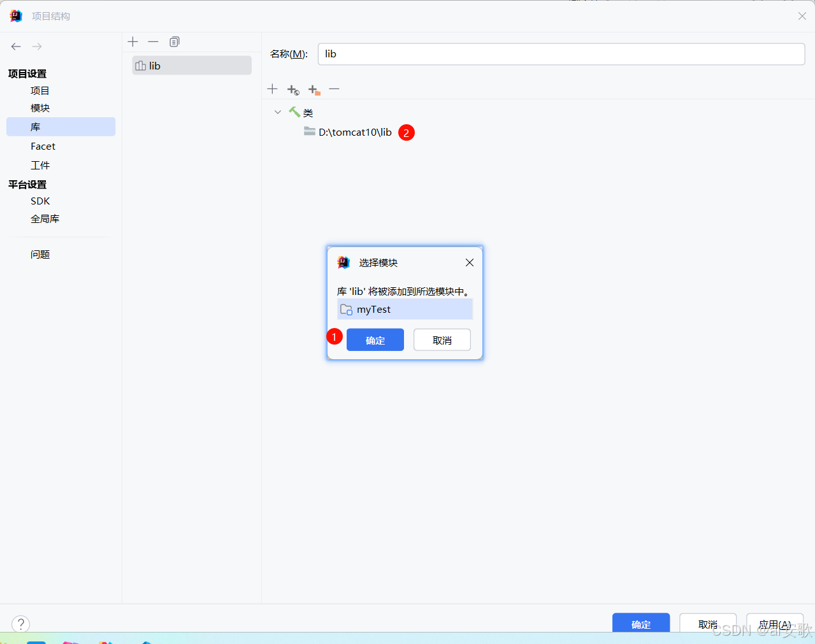Open 工件 settings page

click(x=40, y=165)
